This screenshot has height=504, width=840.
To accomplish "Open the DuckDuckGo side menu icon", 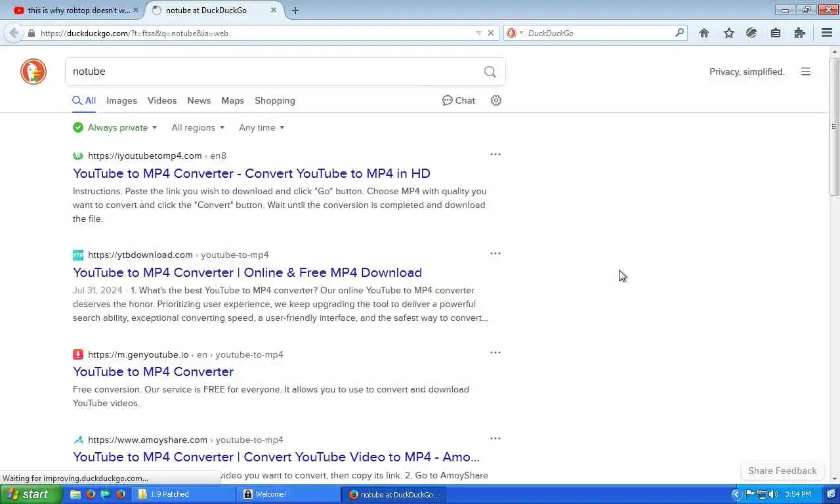I will tap(806, 72).
